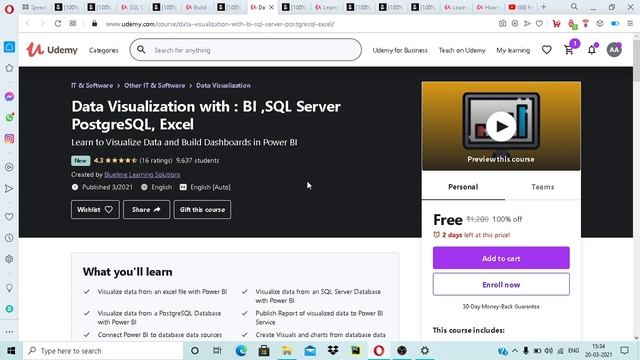The width and height of the screenshot is (640, 360).
Task: Click the "Published 3/2021" text
Action: [x=107, y=187]
